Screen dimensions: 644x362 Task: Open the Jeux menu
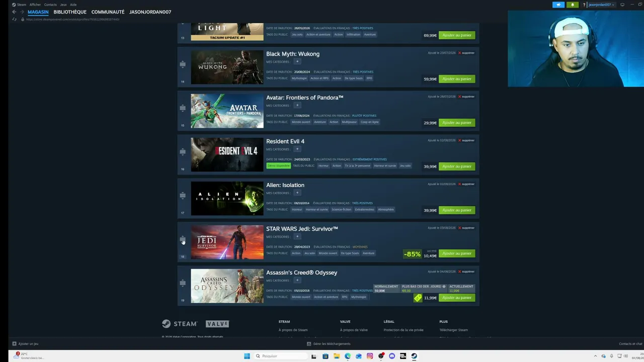[x=63, y=5]
